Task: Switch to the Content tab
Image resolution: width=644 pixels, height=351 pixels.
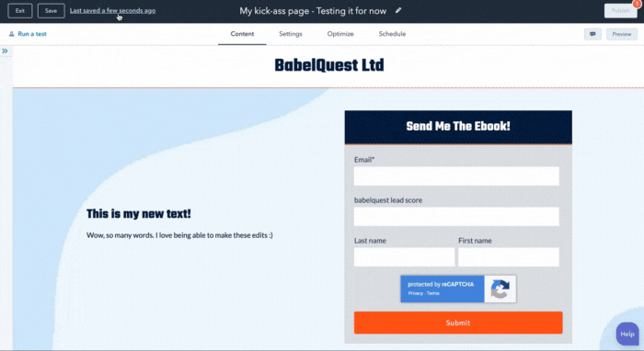Action: 242,34
